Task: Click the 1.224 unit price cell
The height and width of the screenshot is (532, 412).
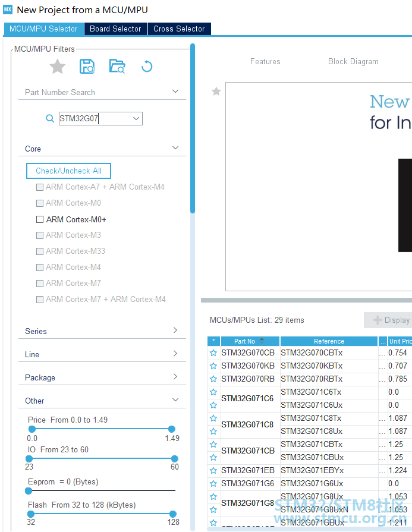Action: click(400, 470)
